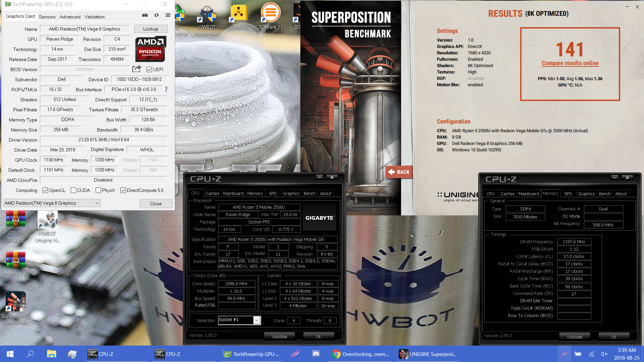This screenshot has height=362, width=644.
Task: Toggle the PhysX checkbox
Action: point(98,190)
